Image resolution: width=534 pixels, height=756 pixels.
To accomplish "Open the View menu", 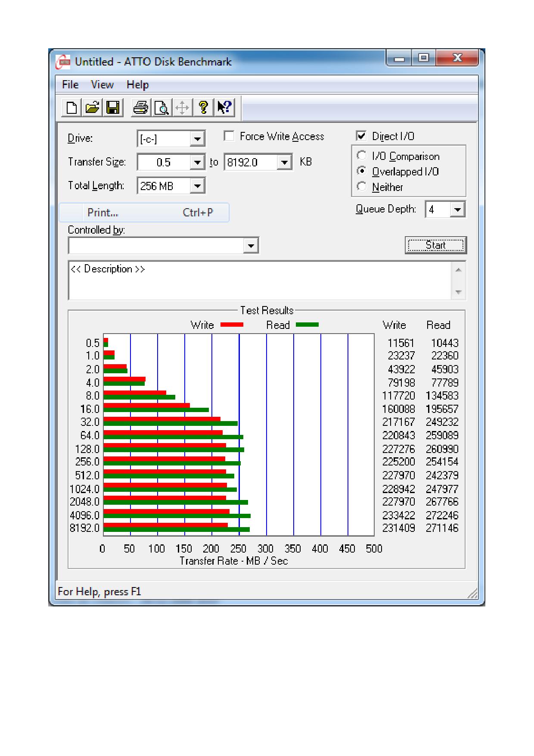I will (102, 84).
